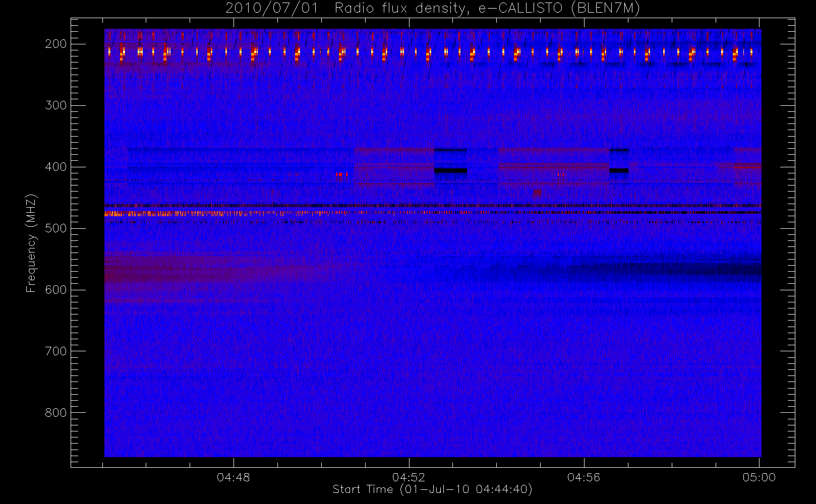816x504 pixels.
Task: Click the 'Start Time (01-Jul-10 04:44:40)' axis label
Action: click(433, 489)
